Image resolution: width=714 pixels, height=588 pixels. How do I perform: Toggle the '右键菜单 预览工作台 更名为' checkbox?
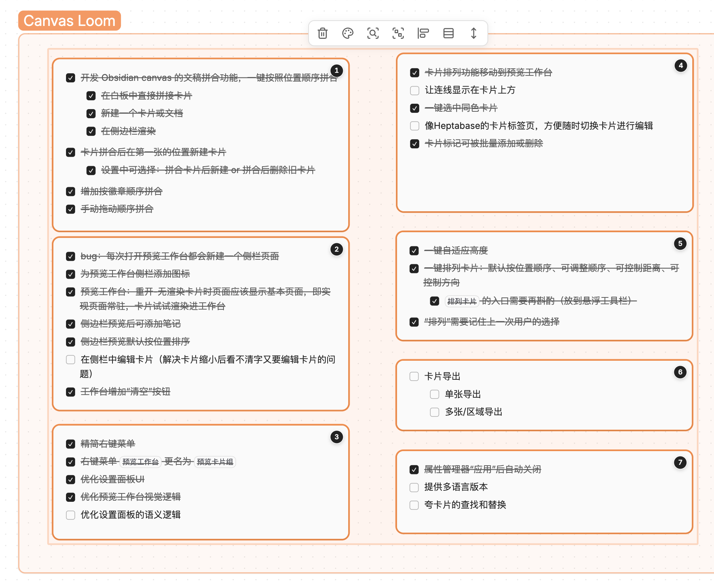(x=71, y=462)
